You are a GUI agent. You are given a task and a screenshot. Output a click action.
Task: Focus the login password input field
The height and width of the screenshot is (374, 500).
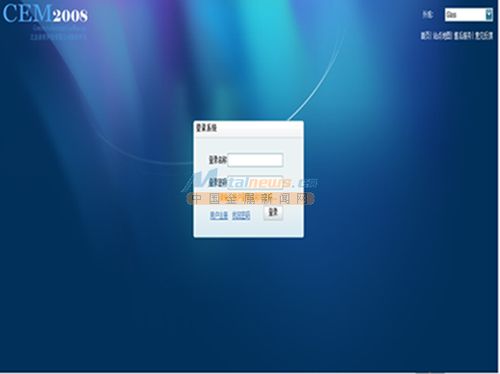coord(255,182)
